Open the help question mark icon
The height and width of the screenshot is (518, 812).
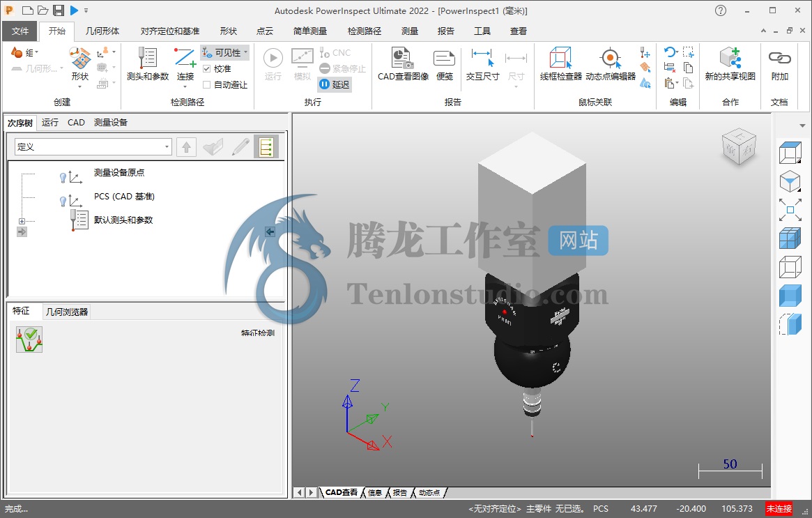pyautogui.click(x=720, y=10)
